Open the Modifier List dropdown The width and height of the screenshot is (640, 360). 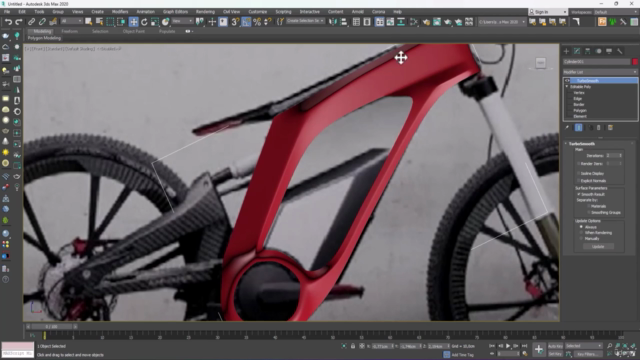pos(600,72)
